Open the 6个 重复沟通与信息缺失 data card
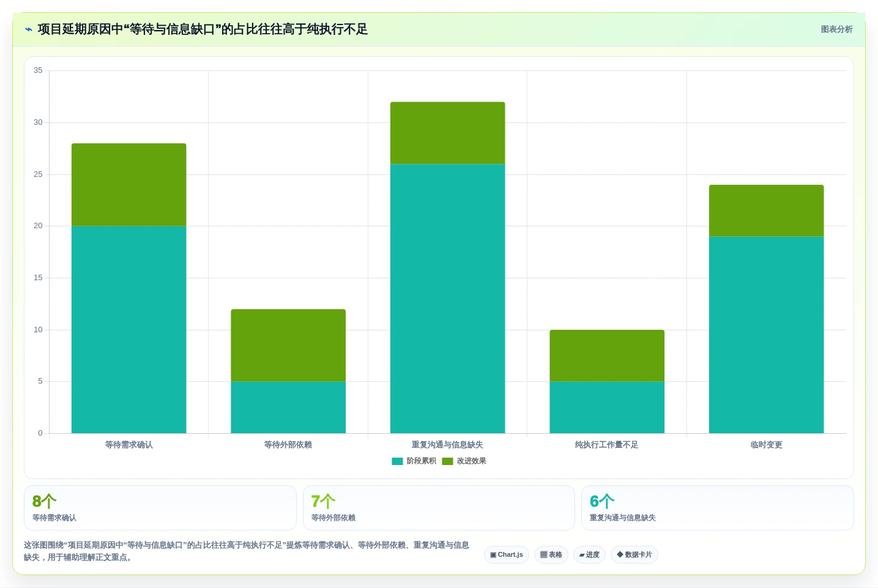The width and height of the screenshot is (878, 588). tap(718, 508)
